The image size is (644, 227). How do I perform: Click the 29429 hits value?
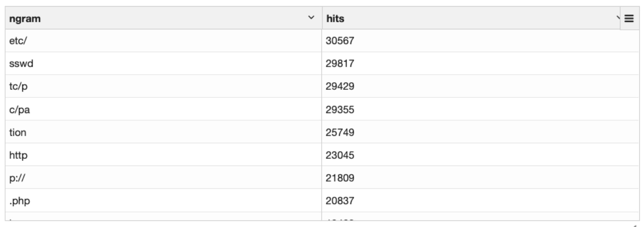click(340, 87)
